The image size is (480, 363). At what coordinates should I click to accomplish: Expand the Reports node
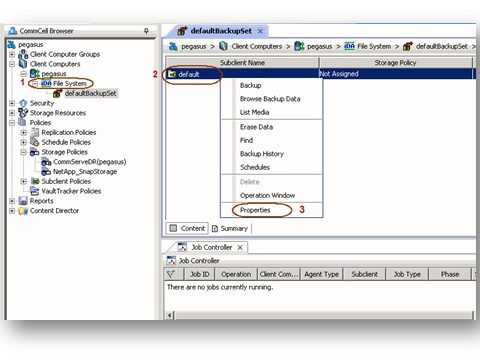tap(12, 201)
